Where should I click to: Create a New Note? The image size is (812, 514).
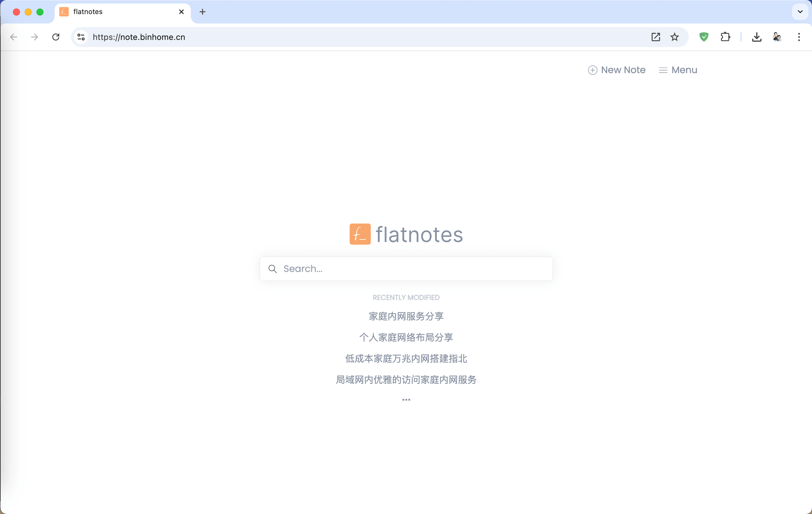tap(617, 70)
